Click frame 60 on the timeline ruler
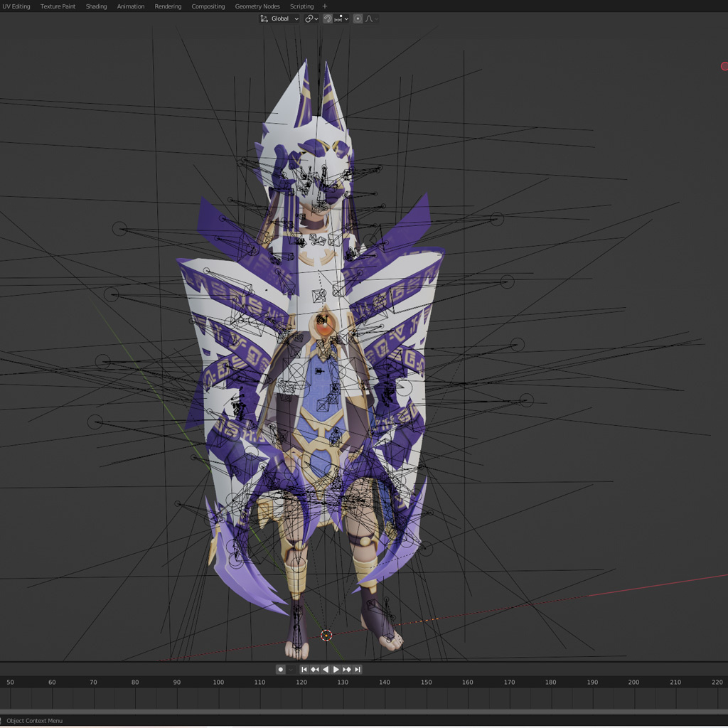This screenshot has width=728, height=728. (52, 682)
